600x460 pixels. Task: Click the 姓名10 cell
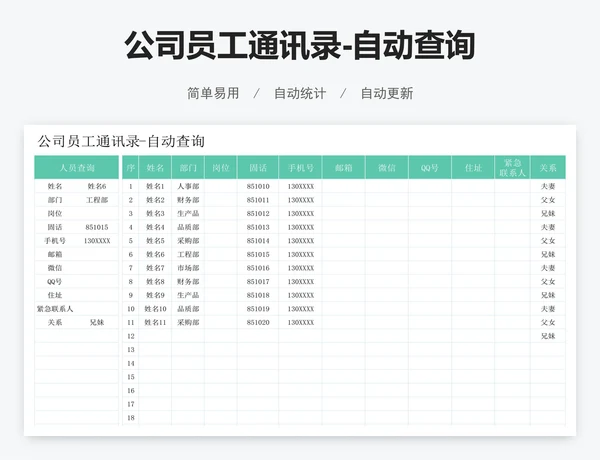[155, 309]
